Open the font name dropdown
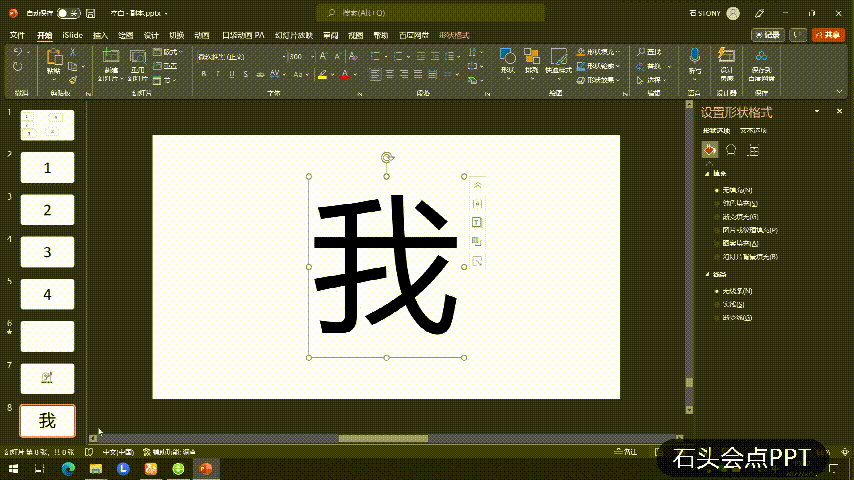This screenshot has height=480, width=854. point(284,57)
